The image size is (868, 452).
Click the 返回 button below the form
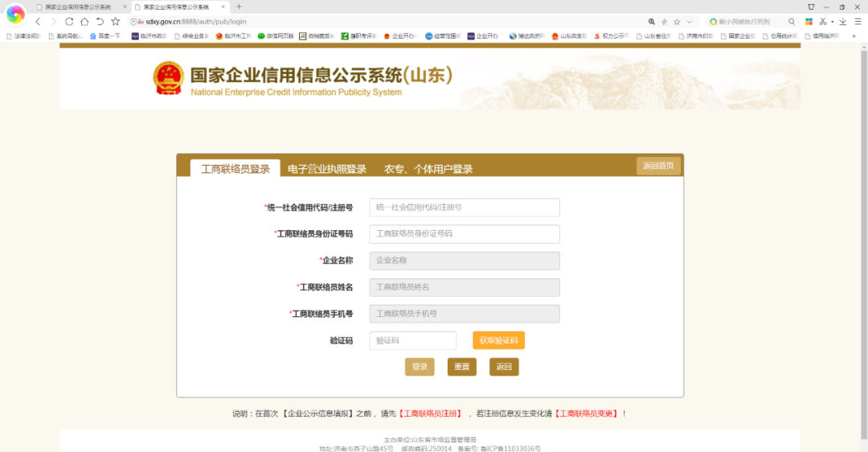click(504, 367)
